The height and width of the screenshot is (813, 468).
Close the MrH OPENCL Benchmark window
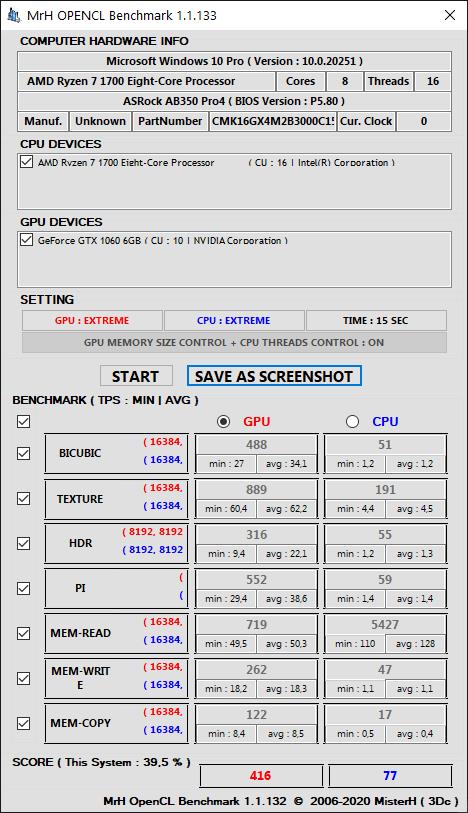450,16
